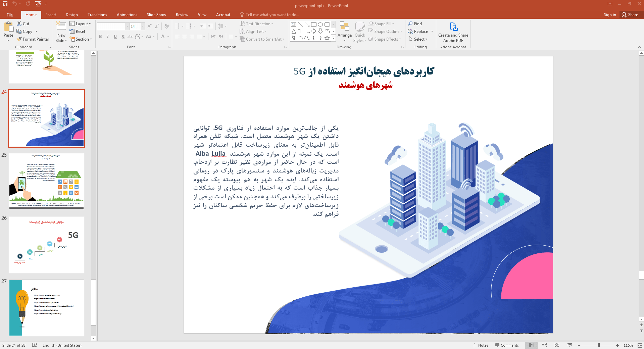Screen dimensions: 644x349
Task: Open the Layout dropdown
Action: (x=80, y=23)
